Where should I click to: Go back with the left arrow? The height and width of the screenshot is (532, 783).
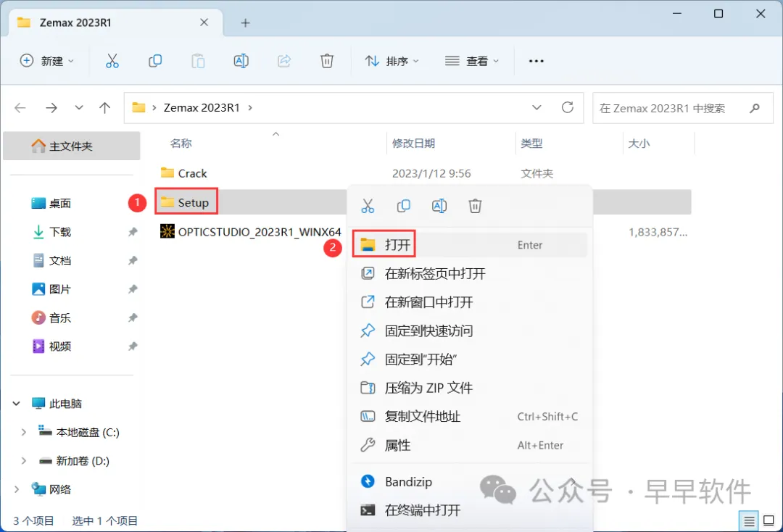20,108
